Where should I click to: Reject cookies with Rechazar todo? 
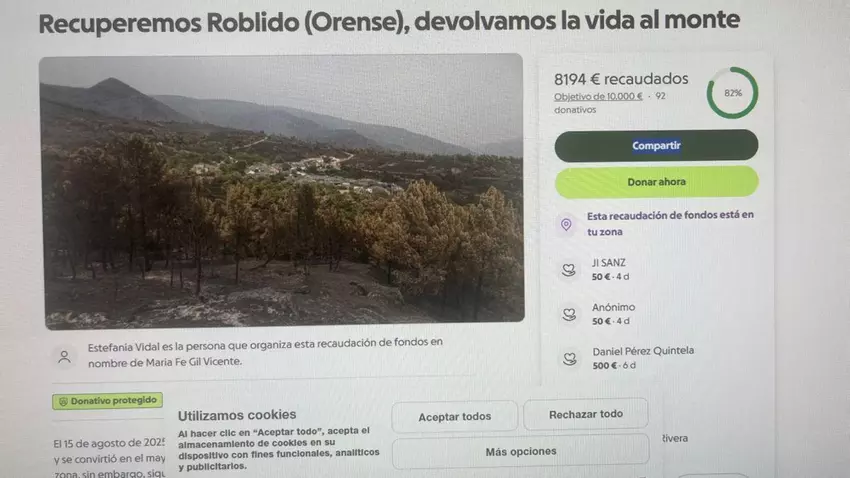(586, 415)
